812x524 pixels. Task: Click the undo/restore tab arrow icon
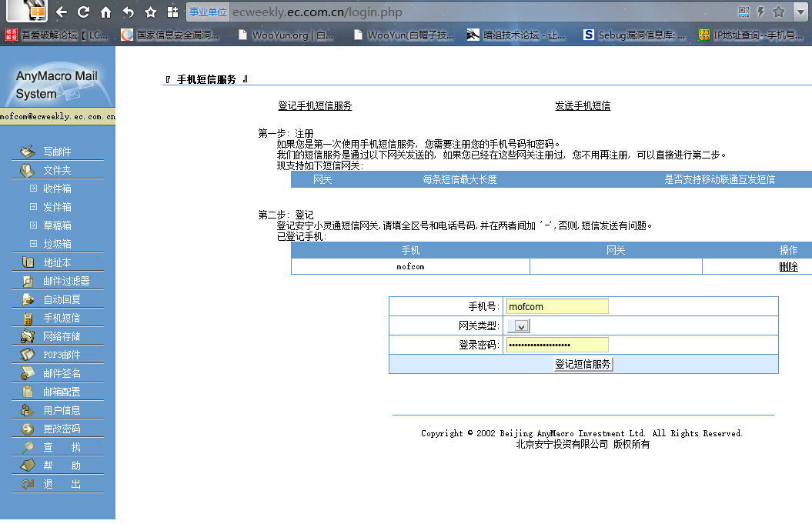128,12
